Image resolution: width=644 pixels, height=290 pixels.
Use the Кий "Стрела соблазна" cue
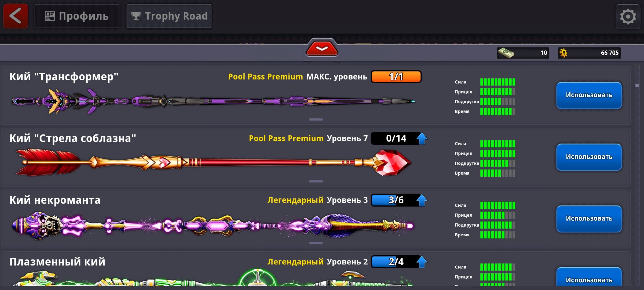pos(589,157)
